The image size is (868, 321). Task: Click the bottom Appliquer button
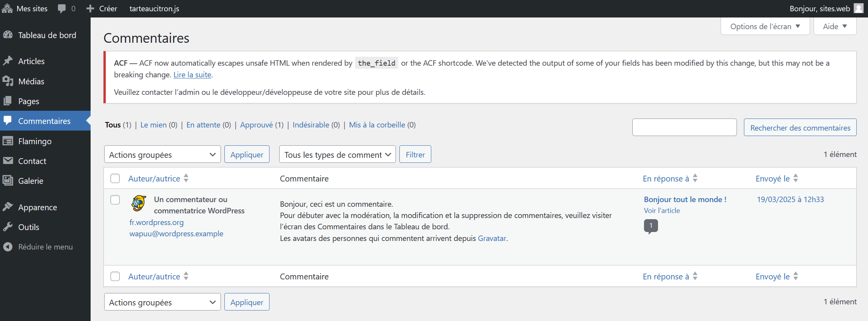(x=247, y=302)
